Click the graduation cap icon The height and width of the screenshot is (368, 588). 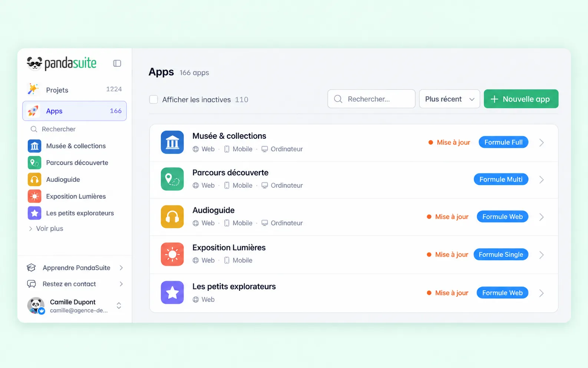tap(32, 267)
